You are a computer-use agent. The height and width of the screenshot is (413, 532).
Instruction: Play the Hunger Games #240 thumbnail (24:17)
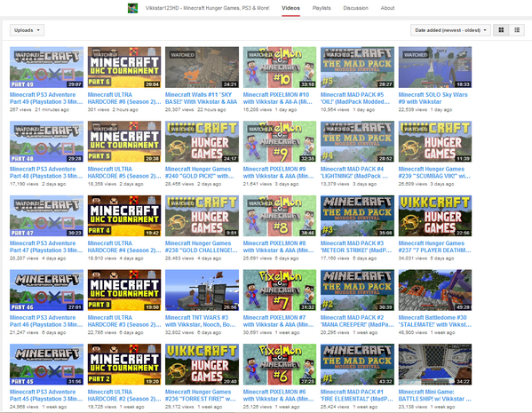coord(202,141)
